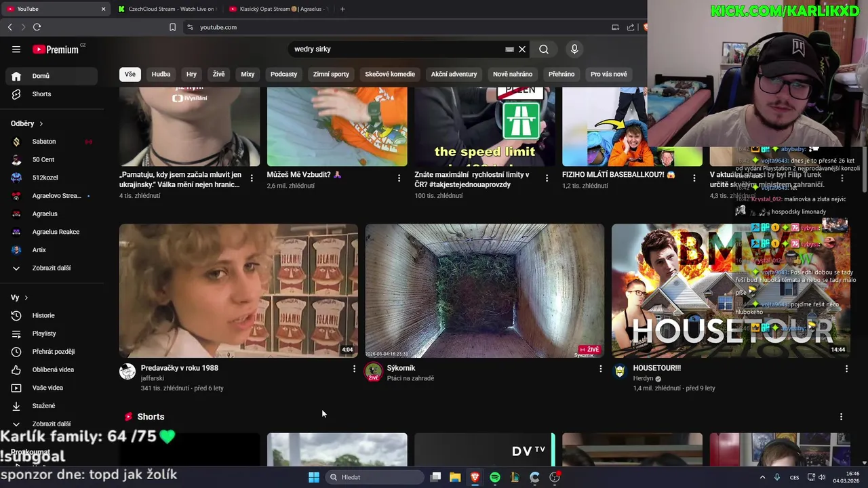Open the Shorts shelf options menu
The width and height of the screenshot is (868, 488).
click(841, 417)
